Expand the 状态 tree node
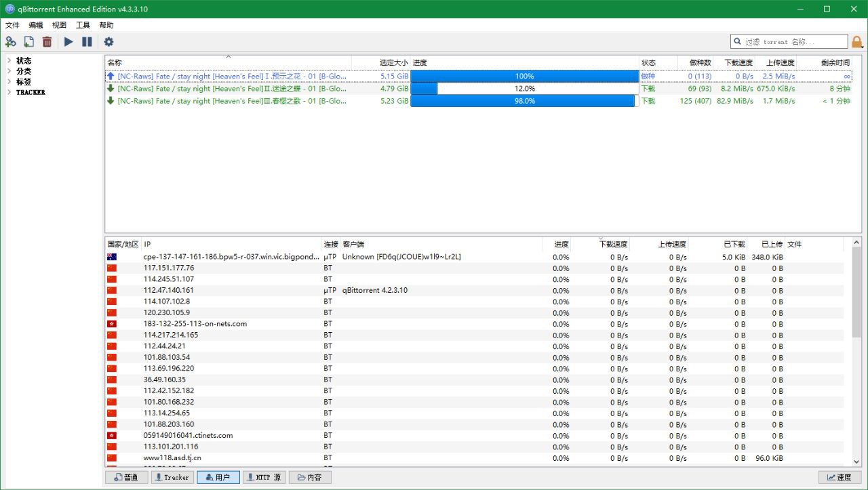The image size is (868, 490). tap(9, 61)
